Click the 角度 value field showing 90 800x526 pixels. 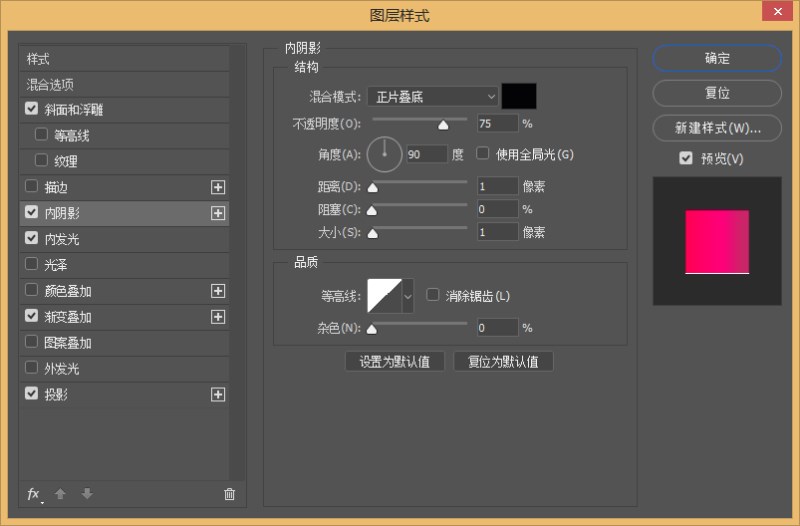tap(427, 154)
